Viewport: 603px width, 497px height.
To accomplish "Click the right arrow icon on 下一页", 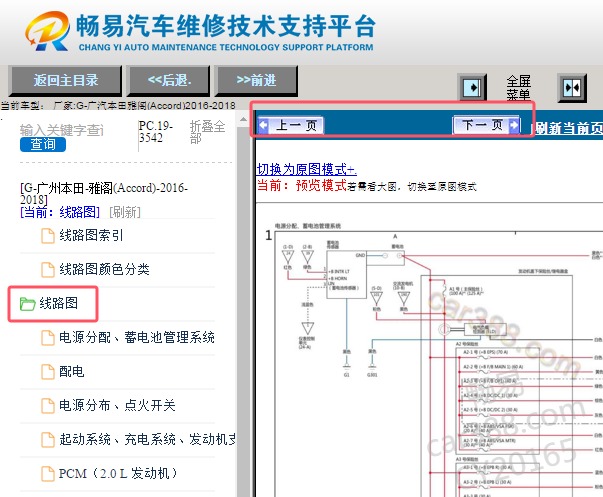I will click(x=513, y=125).
